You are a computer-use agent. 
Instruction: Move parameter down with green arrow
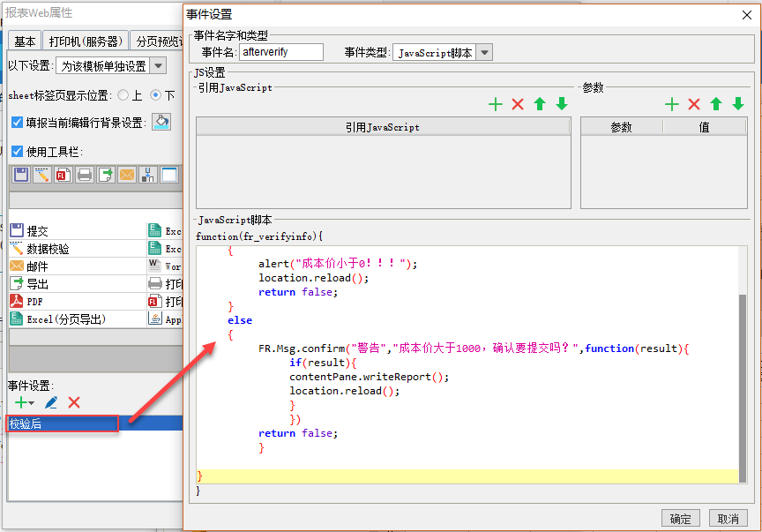738,104
